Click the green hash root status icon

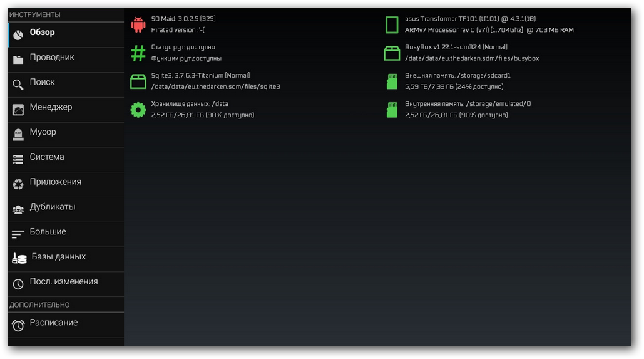[x=138, y=53]
